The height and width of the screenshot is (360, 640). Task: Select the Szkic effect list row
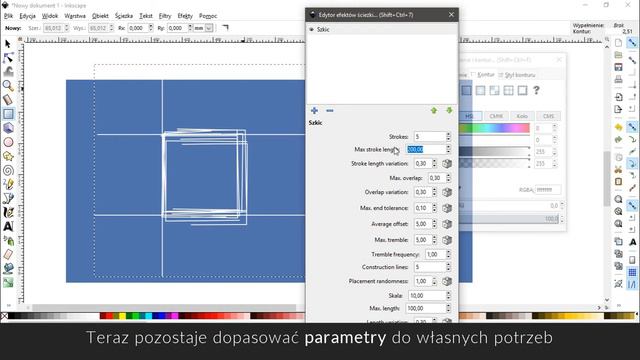pos(382,29)
